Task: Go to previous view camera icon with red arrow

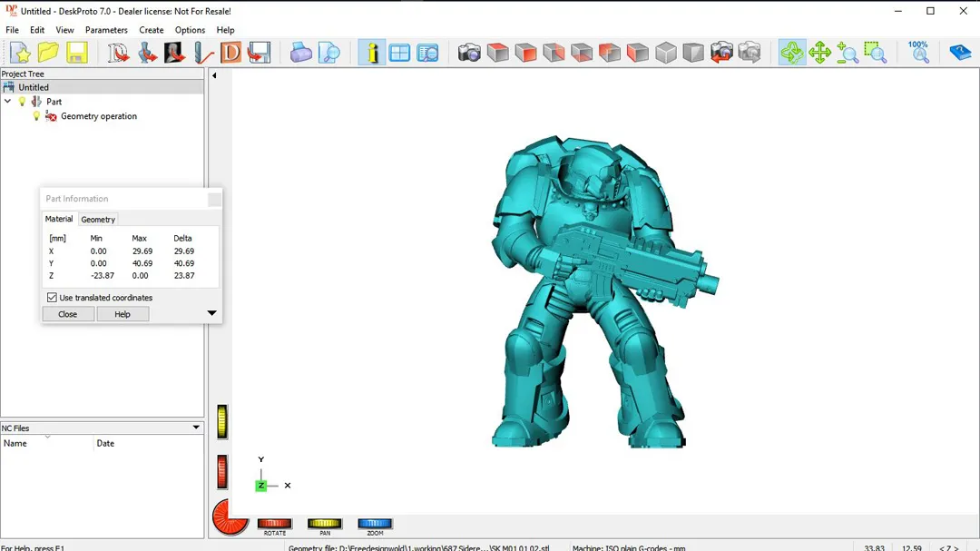Action: coord(721,53)
